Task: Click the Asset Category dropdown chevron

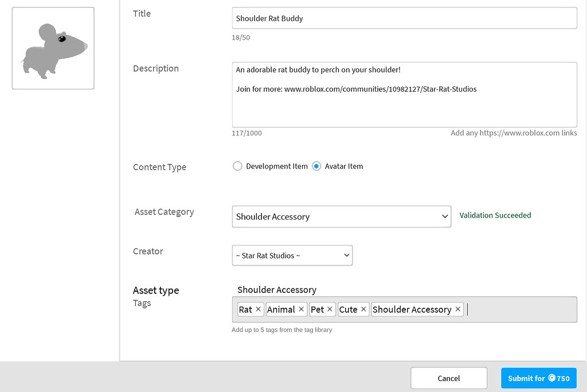Action: pyautogui.click(x=444, y=217)
